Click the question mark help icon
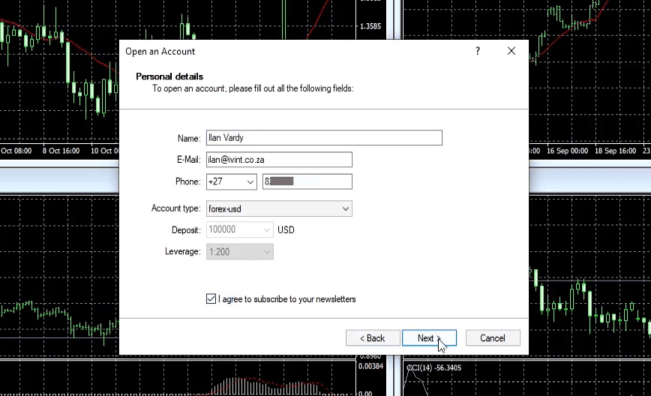The image size is (651, 396). click(x=477, y=51)
